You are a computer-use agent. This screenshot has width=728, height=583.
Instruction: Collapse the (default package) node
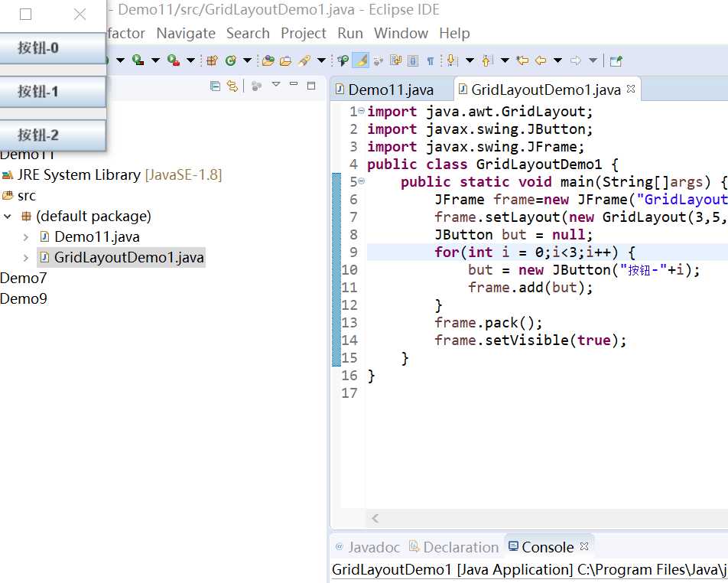(8, 216)
